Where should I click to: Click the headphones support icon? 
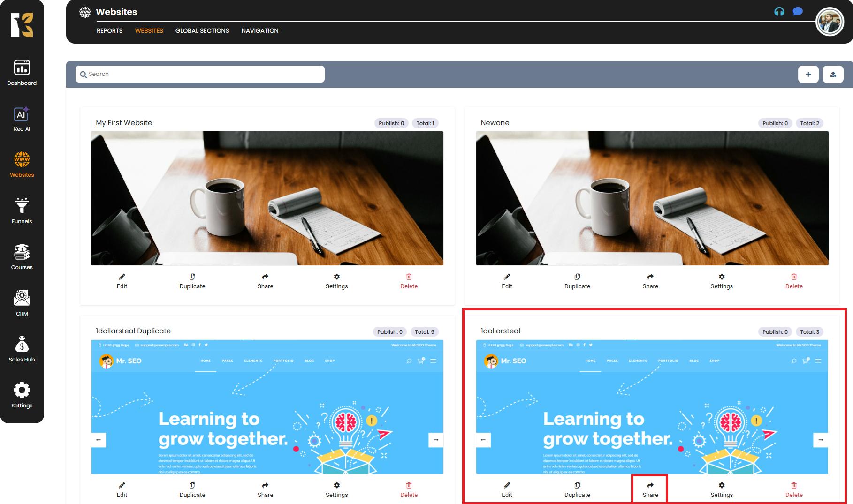click(779, 12)
